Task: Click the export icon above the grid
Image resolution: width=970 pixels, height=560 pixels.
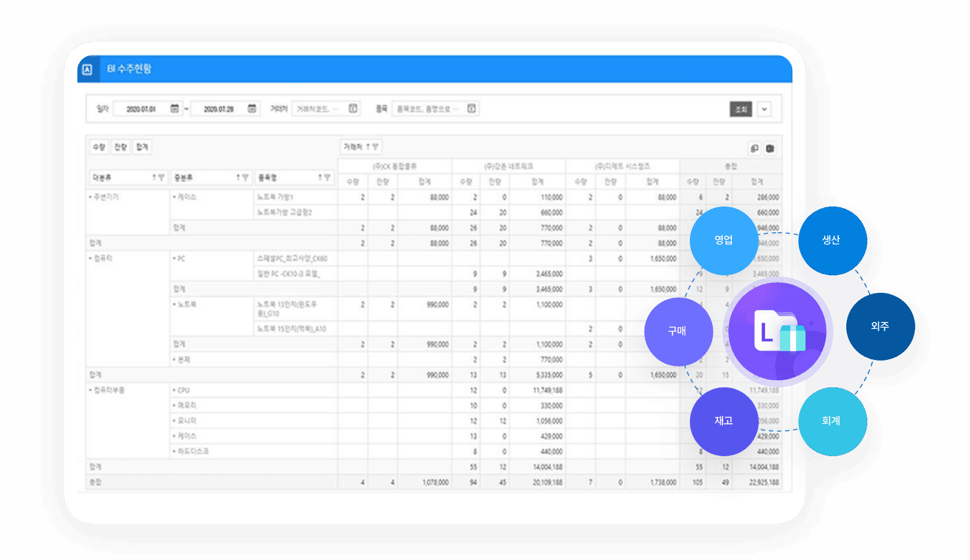Action: click(x=770, y=149)
